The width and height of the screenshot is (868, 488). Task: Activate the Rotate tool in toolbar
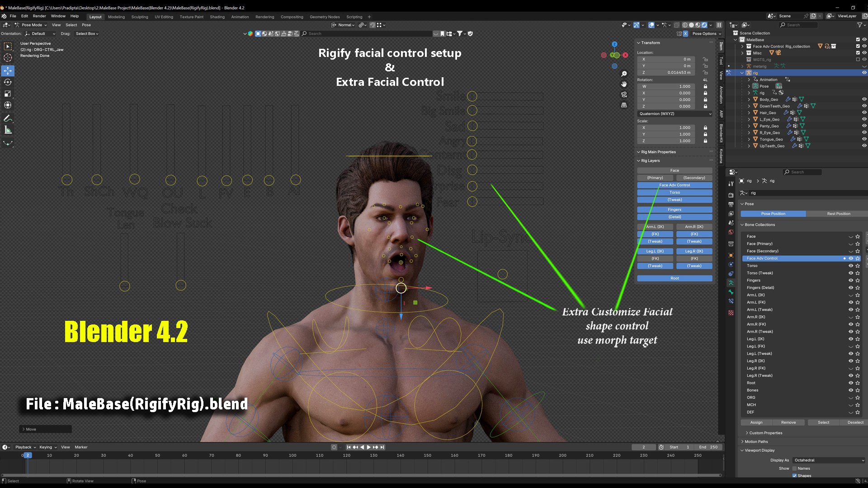click(x=8, y=82)
